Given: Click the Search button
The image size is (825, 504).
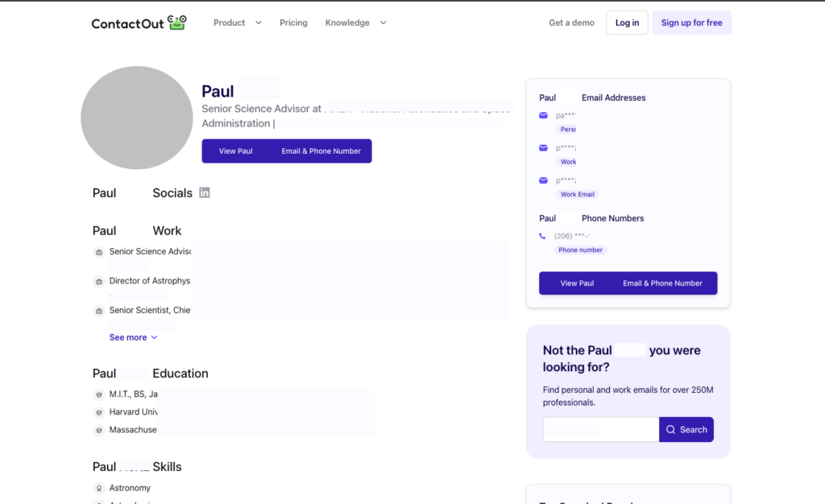Looking at the screenshot, I should click(686, 429).
